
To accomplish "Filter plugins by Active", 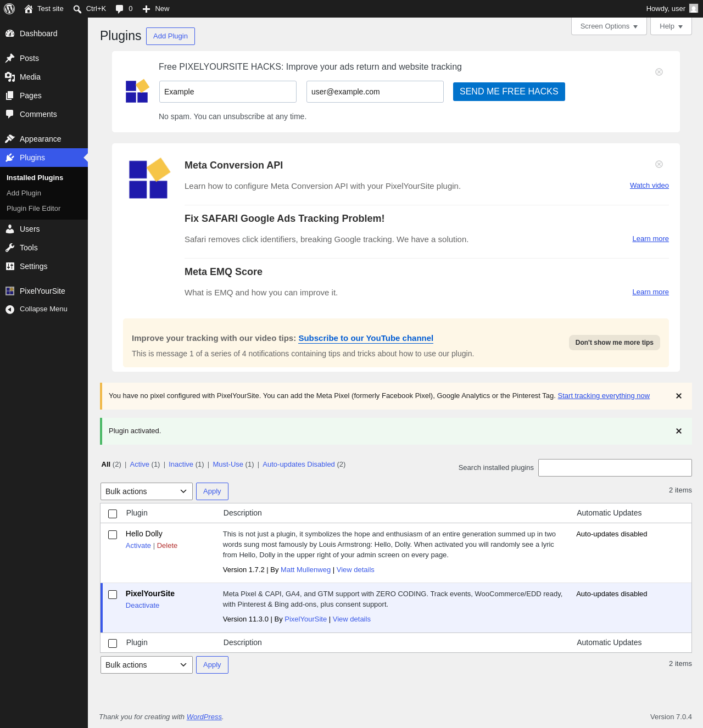I will pos(140,464).
